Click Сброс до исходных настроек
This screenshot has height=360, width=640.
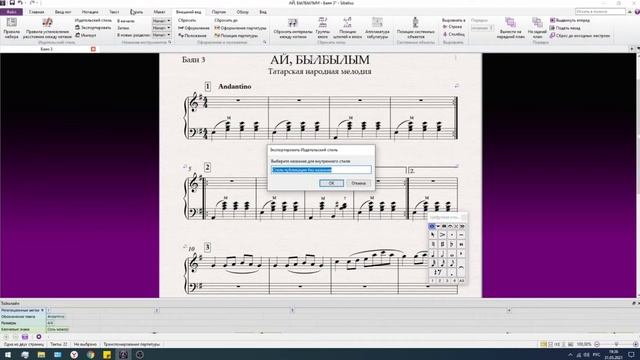pos(580,36)
